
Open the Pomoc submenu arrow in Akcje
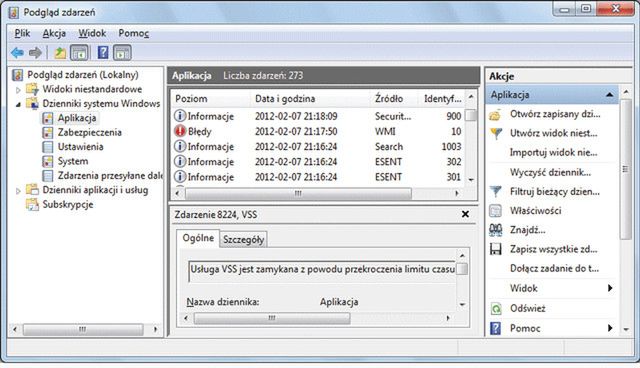(610, 328)
